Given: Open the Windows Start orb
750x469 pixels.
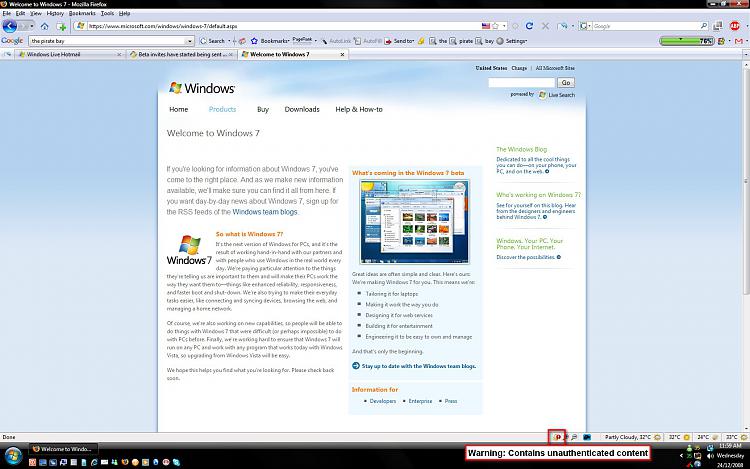Looking at the screenshot, I should 13,456.
